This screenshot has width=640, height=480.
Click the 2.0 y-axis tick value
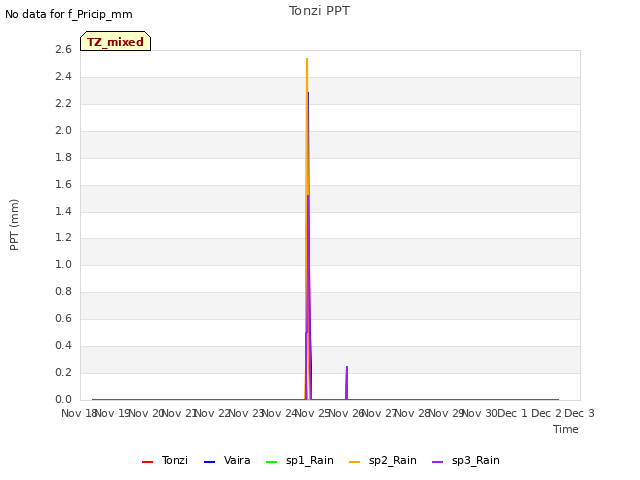tap(63, 131)
